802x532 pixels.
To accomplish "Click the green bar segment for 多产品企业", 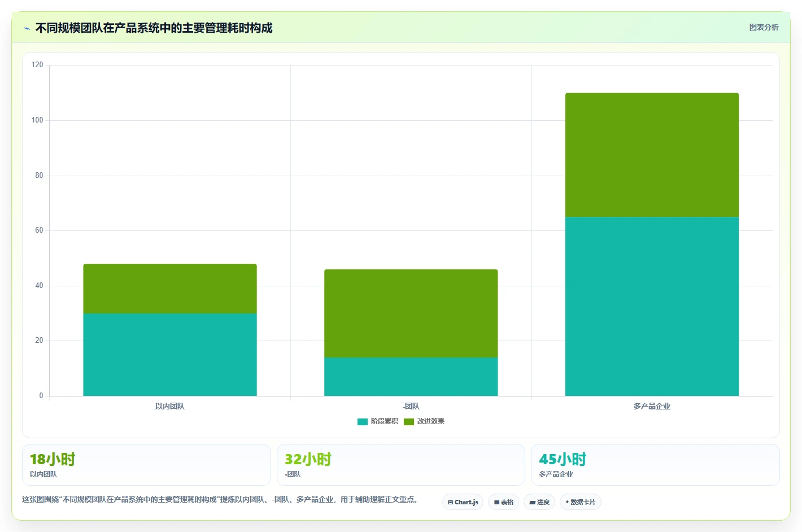I will click(652, 155).
